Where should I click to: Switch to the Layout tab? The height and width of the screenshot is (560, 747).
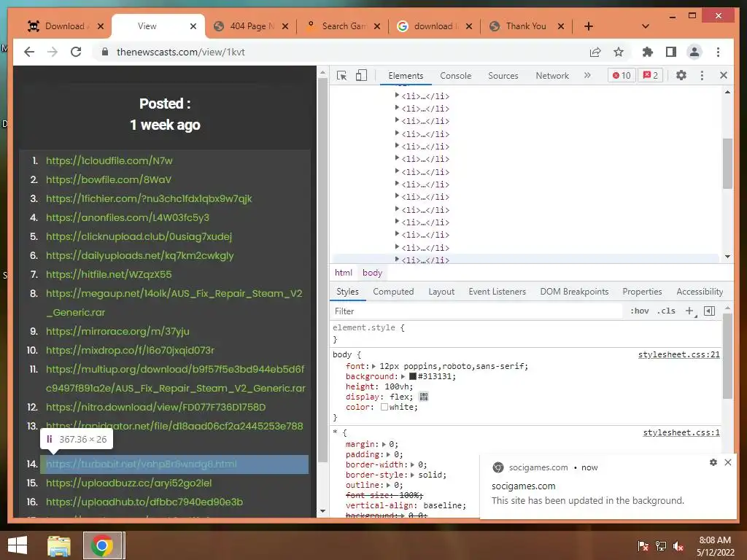click(441, 292)
